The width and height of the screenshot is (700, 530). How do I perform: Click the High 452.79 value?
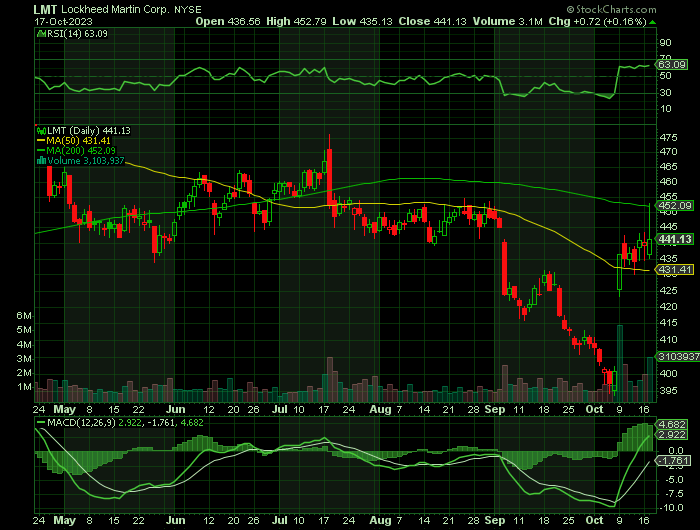tap(296, 21)
